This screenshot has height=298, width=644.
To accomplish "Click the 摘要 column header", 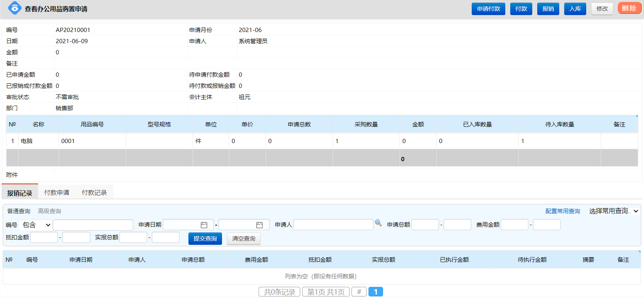I will point(588,259).
